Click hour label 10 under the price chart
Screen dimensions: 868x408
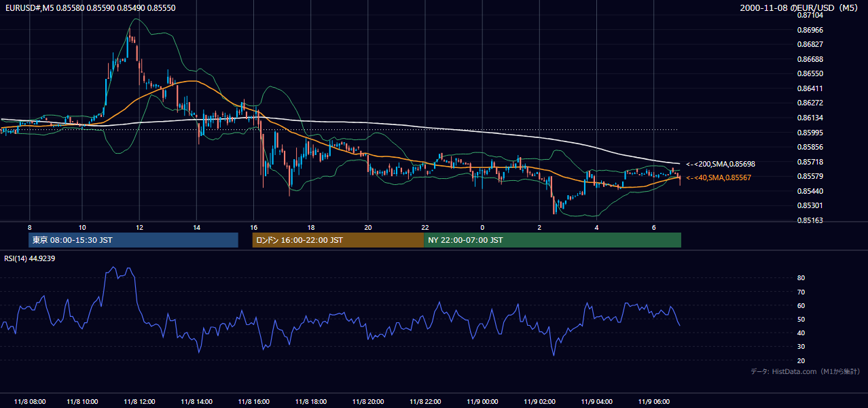[82, 227]
